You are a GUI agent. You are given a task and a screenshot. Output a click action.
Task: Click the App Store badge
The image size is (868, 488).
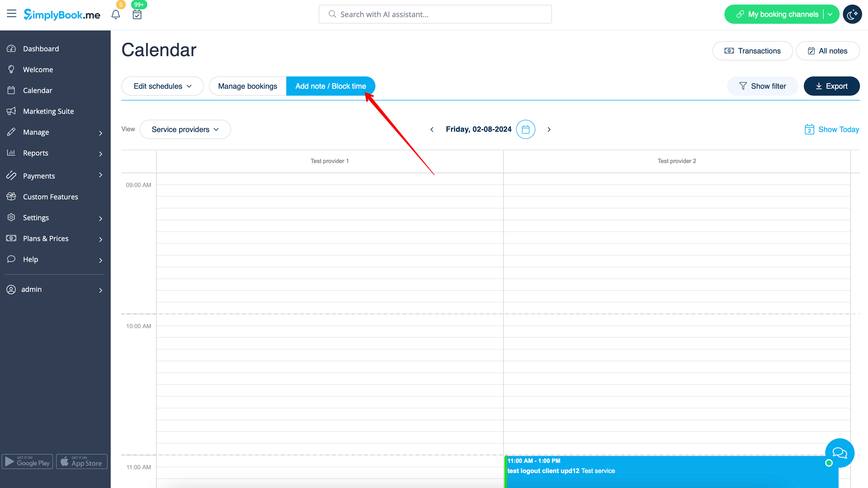click(82, 461)
